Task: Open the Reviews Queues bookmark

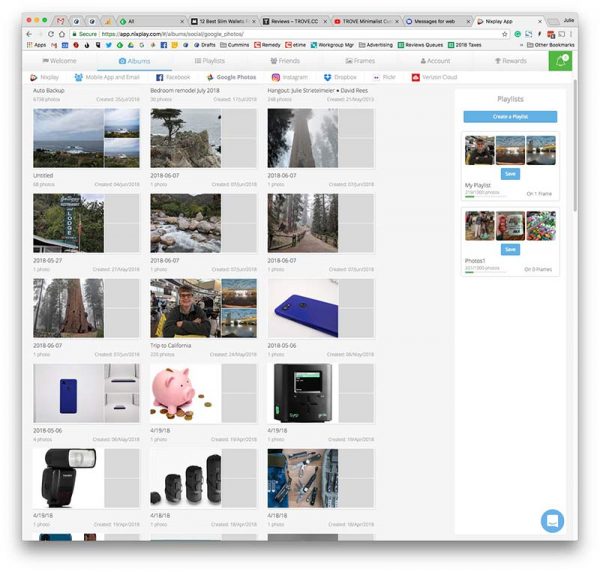Action: click(420, 45)
